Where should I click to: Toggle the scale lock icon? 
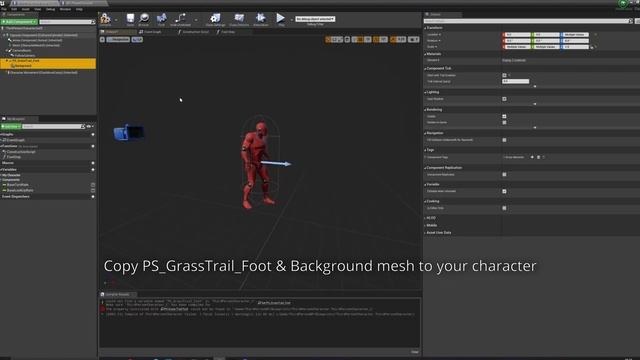(592, 47)
